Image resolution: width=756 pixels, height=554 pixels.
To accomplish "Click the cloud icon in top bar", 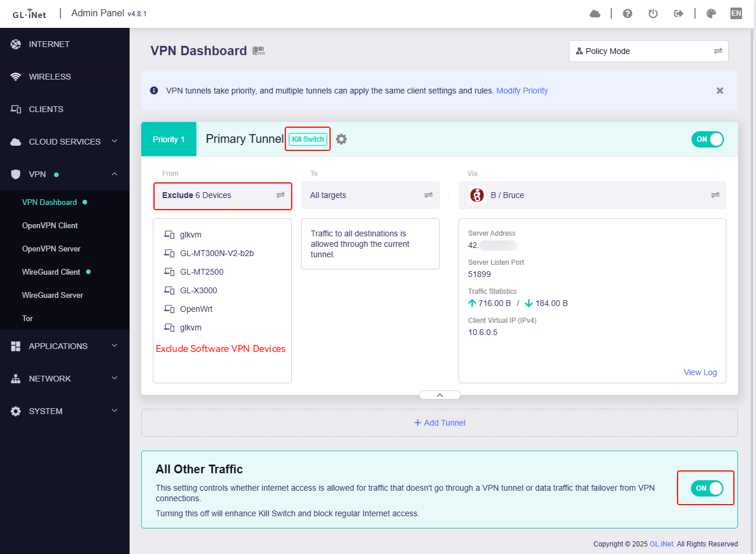I will pos(594,13).
